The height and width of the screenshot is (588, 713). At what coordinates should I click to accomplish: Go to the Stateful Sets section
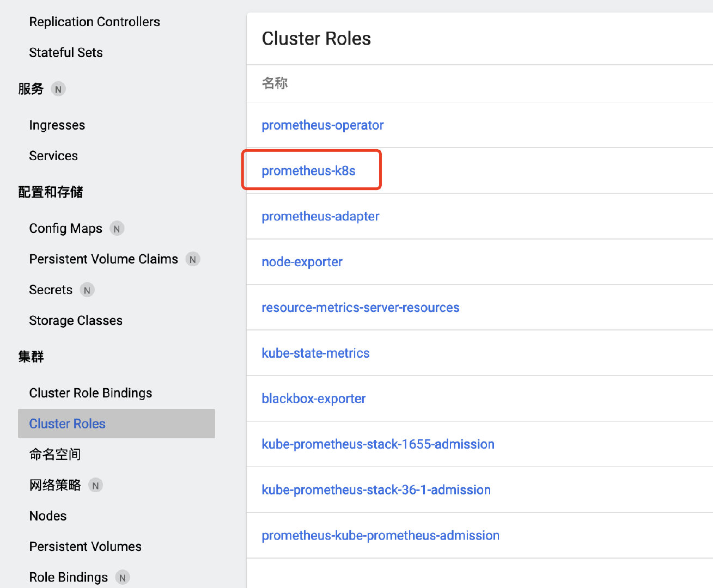[x=66, y=52]
